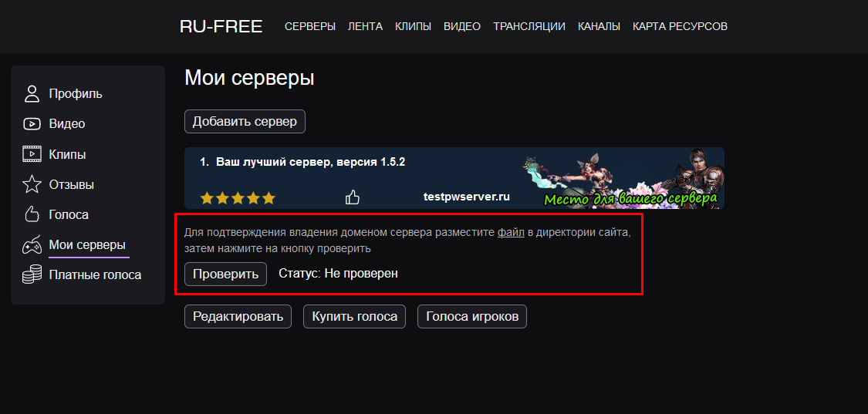868x414 pixels.
Task: Open ЛЕНТА in the top navigation
Action: click(366, 26)
